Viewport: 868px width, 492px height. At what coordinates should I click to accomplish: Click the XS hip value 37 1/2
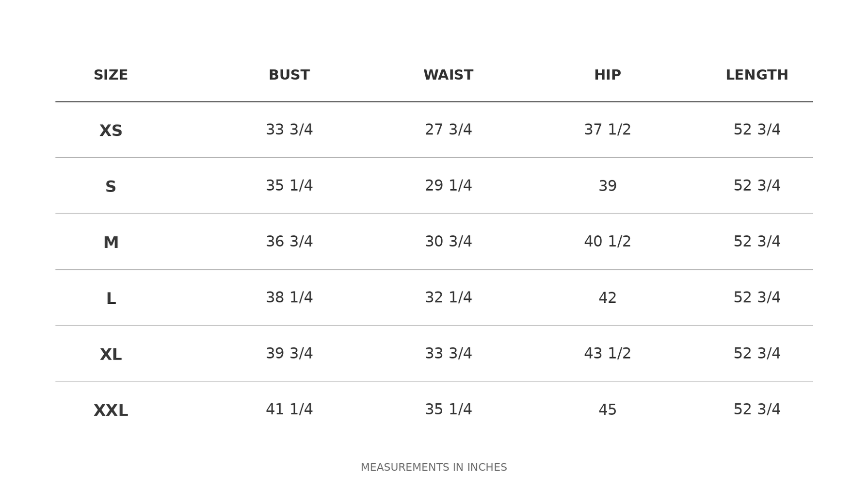(x=607, y=130)
